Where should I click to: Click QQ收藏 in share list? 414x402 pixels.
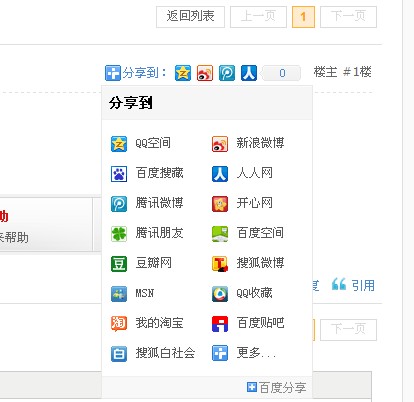(x=242, y=294)
